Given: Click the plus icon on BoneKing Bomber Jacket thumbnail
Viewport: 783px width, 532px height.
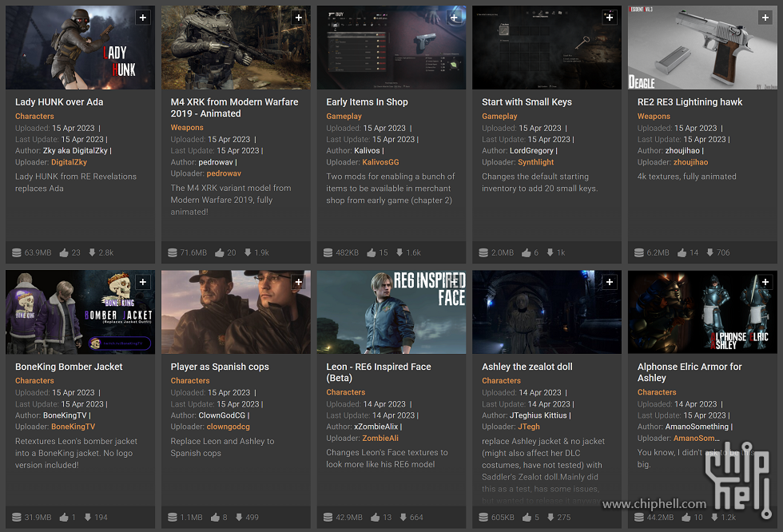Looking at the screenshot, I should pos(143,282).
